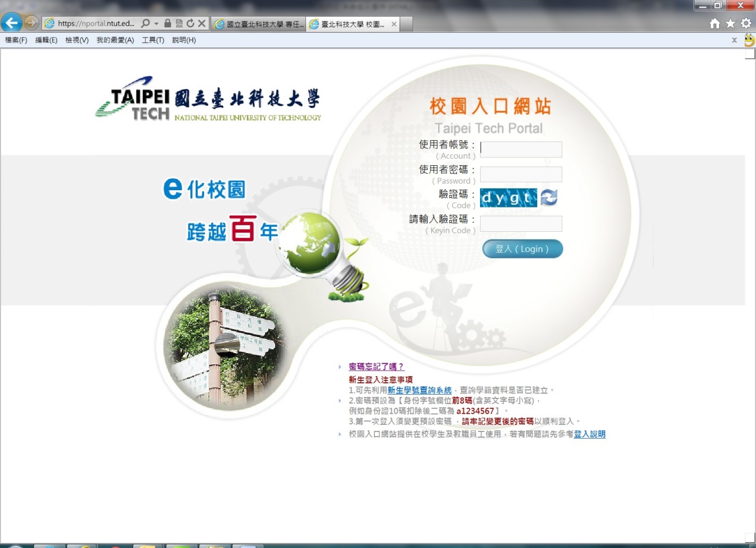Click the stop loading X in address bar
The height and width of the screenshot is (548, 756).
tap(202, 24)
